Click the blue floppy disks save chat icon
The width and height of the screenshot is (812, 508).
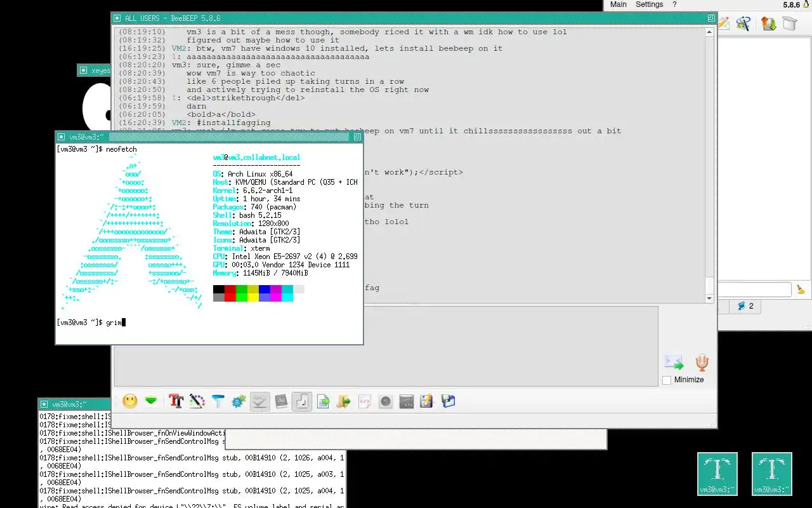tap(449, 401)
